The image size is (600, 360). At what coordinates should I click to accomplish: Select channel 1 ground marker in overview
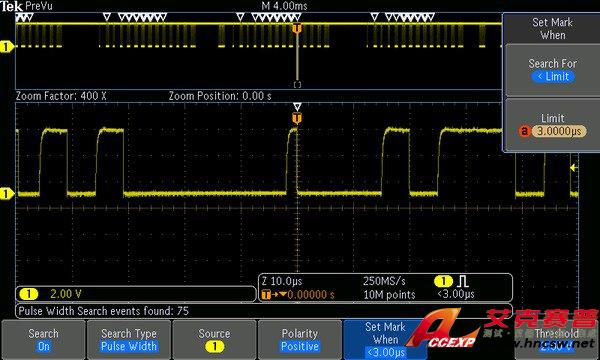click(x=7, y=47)
